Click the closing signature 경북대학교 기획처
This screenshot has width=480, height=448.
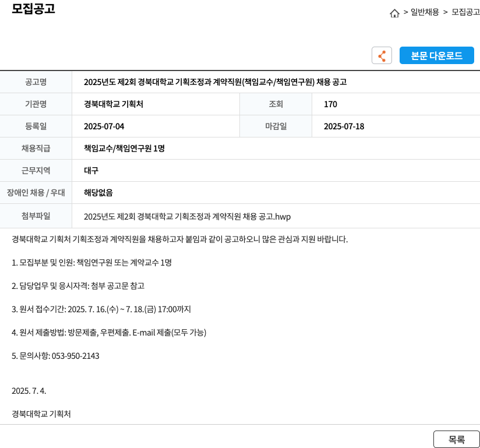tap(41, 414)
